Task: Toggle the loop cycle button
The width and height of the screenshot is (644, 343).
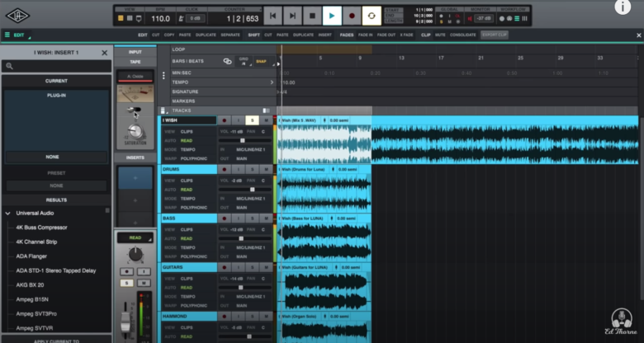Action: coord(372,16)
